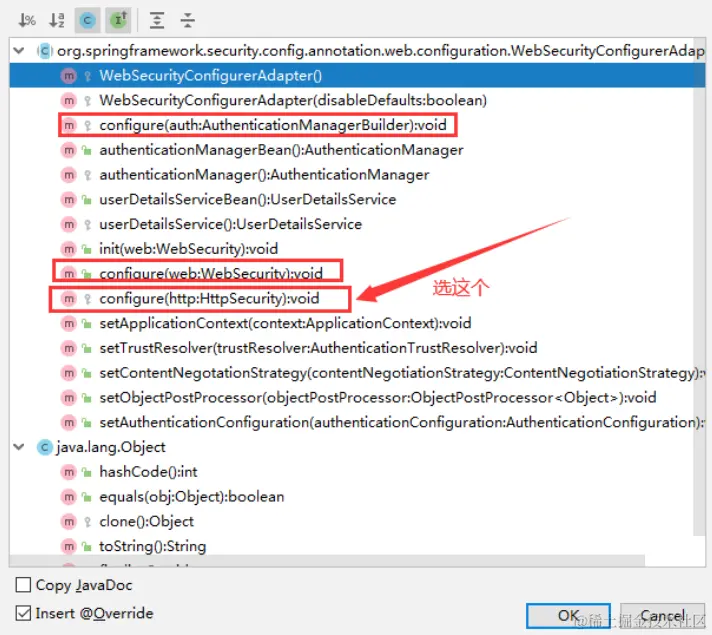Click the expand all toolbar icon
Viewport: 712px width, 635px height.
157,20
